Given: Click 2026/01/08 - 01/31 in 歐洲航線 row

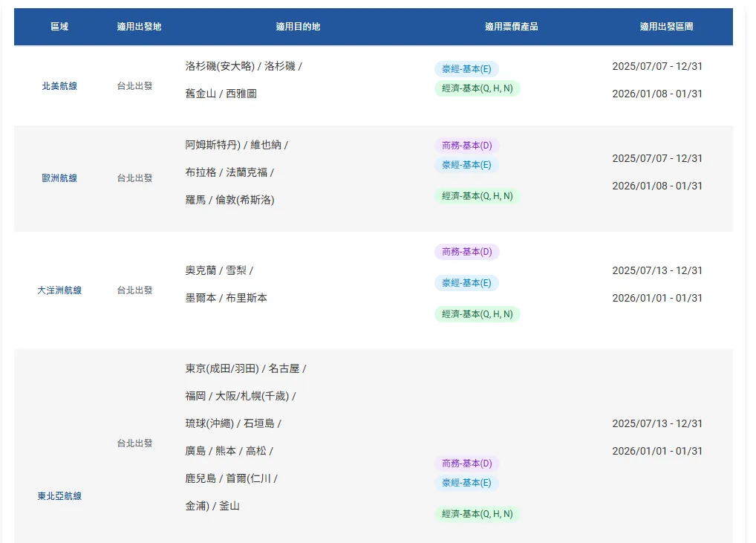Looking at the screenshot, I should tap(657, 186).
